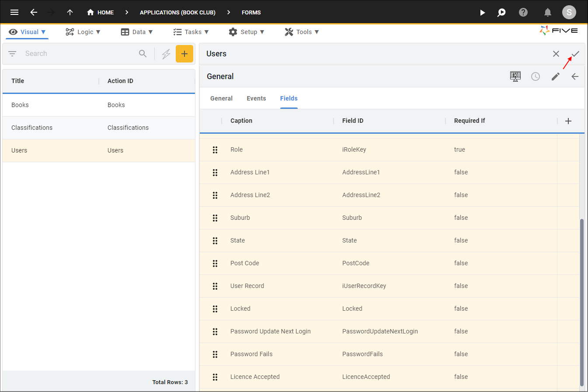The height and width of the screenshot is (392, 588).
Task: Click the Required If column header
Action: [470, 121]
